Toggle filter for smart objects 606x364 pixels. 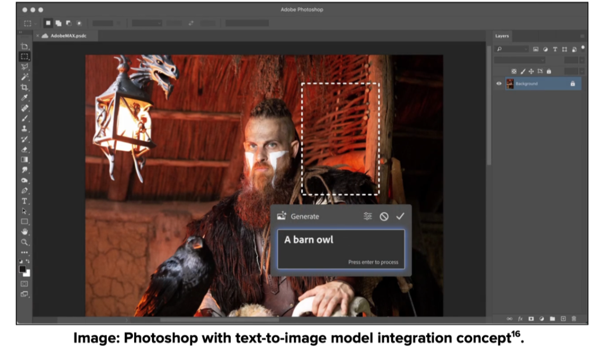pos(575,49)
